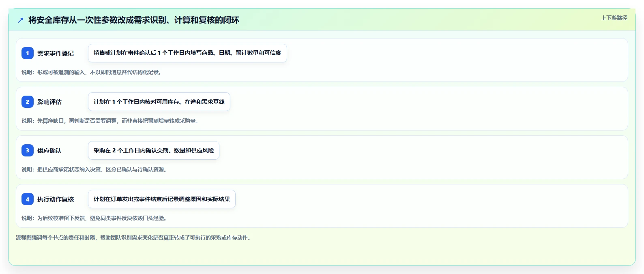Click the step 3 number badge
The height and width of the screenshot is (274, 644).
point(28,150)
